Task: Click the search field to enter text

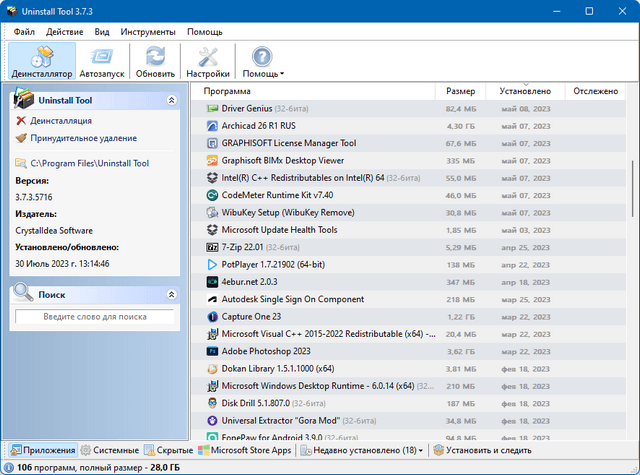Action: point(94,317)
